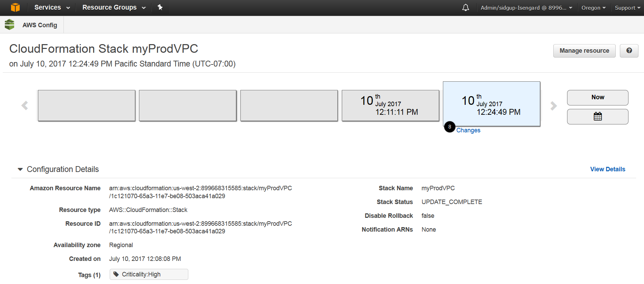This screenshot has width=644, height=284.
Task: Click the myProdVPC stack name value
Action: [438, 188]
